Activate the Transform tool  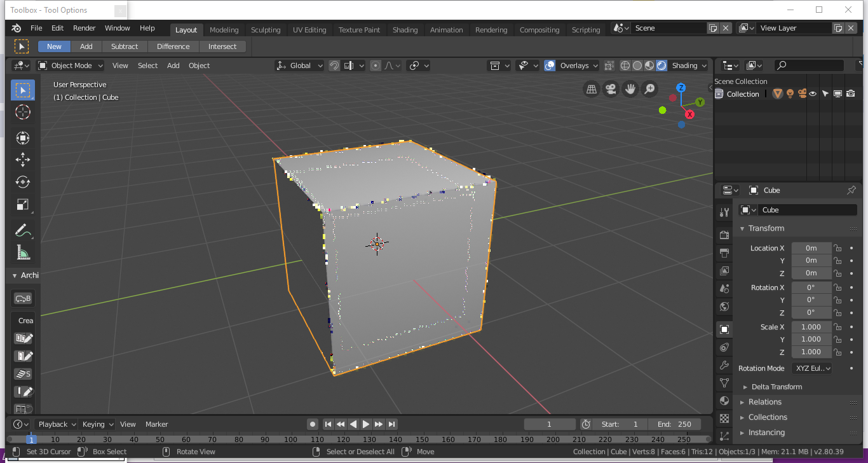click(23, 138)
